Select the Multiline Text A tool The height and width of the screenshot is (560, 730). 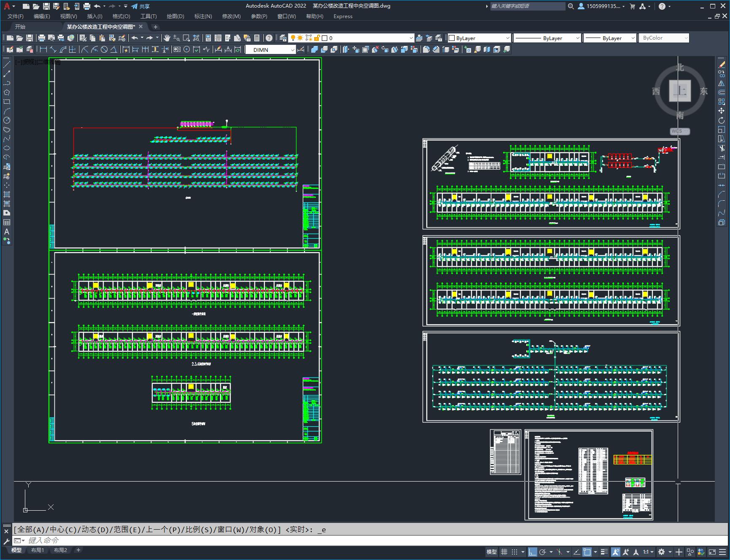pyautogui.click(x=7, y=232)
